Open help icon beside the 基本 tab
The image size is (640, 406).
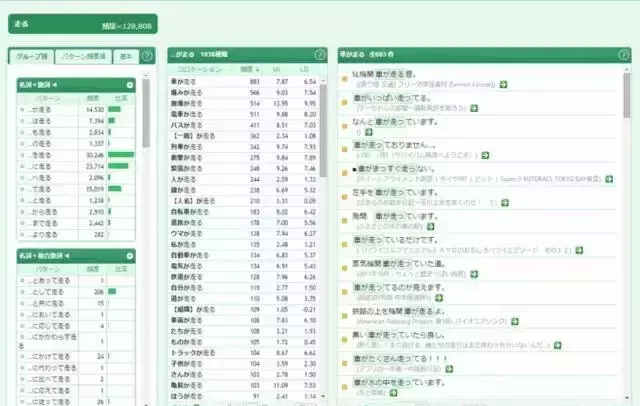click(x=147, y=57)
